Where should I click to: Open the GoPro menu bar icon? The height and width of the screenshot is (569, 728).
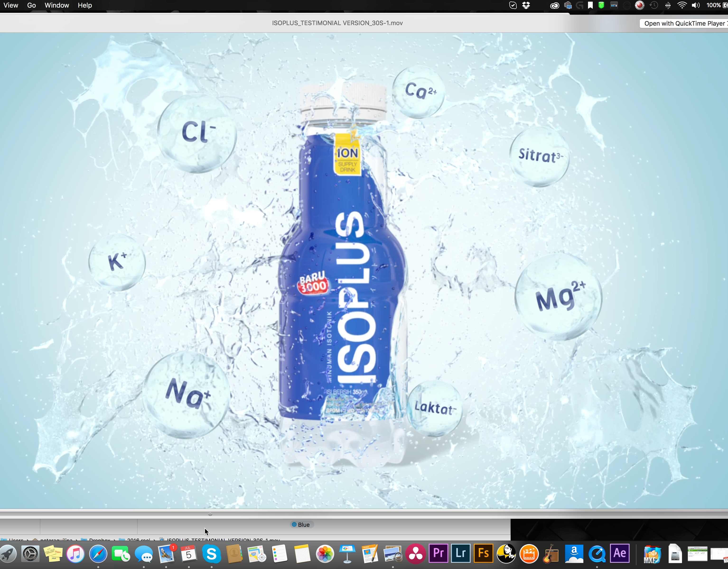click(x=614, y=5)
